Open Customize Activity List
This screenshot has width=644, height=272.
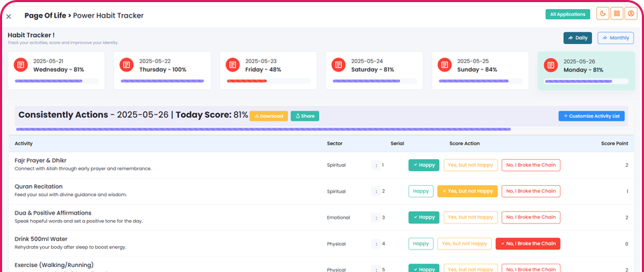[x=591, y=116]
